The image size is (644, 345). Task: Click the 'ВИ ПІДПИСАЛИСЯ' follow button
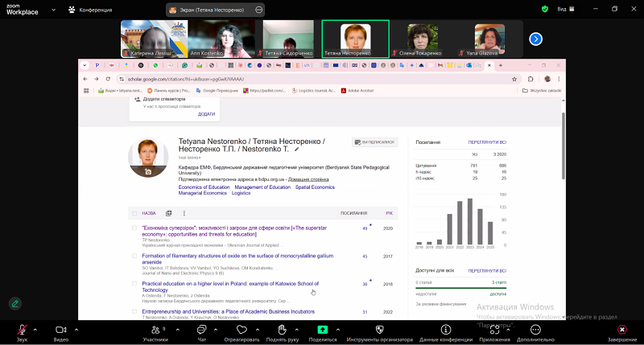[374, 142]
